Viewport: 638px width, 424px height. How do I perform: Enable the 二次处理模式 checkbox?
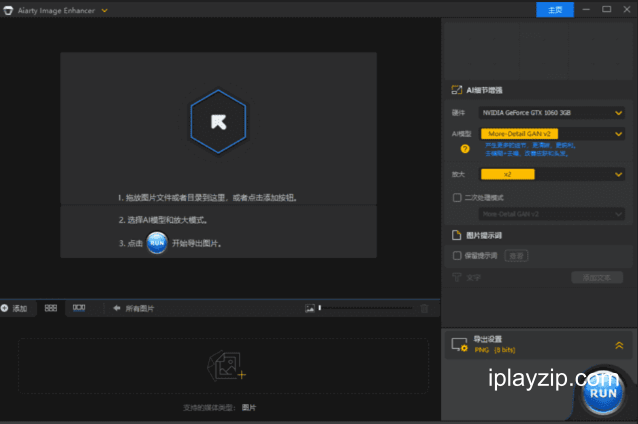[x=457, y=198]
